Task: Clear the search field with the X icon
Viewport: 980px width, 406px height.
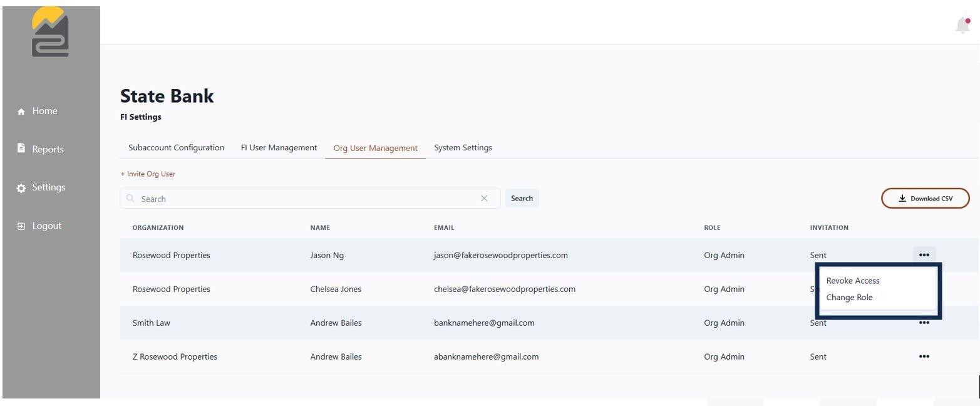Action: (x=484, y=199)
